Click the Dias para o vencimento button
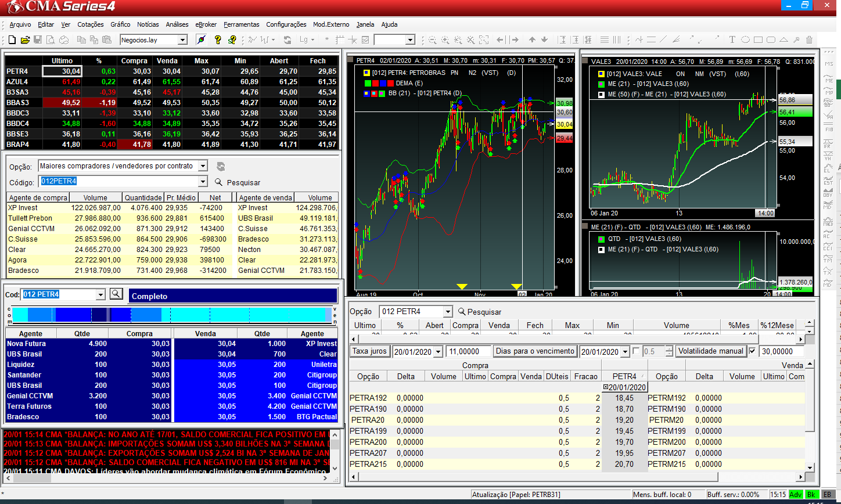The image size is (841, 504). click(x=534, y=351)
